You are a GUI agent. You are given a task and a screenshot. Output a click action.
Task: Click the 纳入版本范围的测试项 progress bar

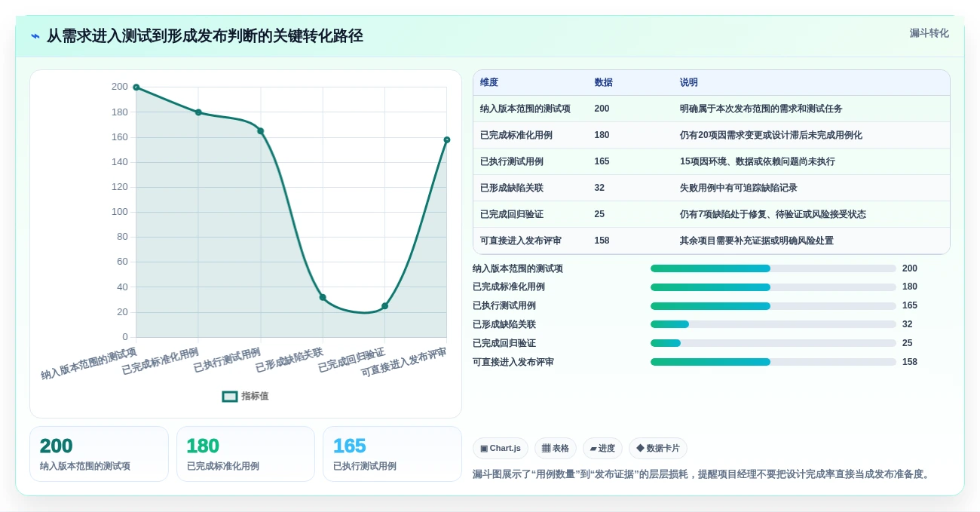click(x=773, y=268)
